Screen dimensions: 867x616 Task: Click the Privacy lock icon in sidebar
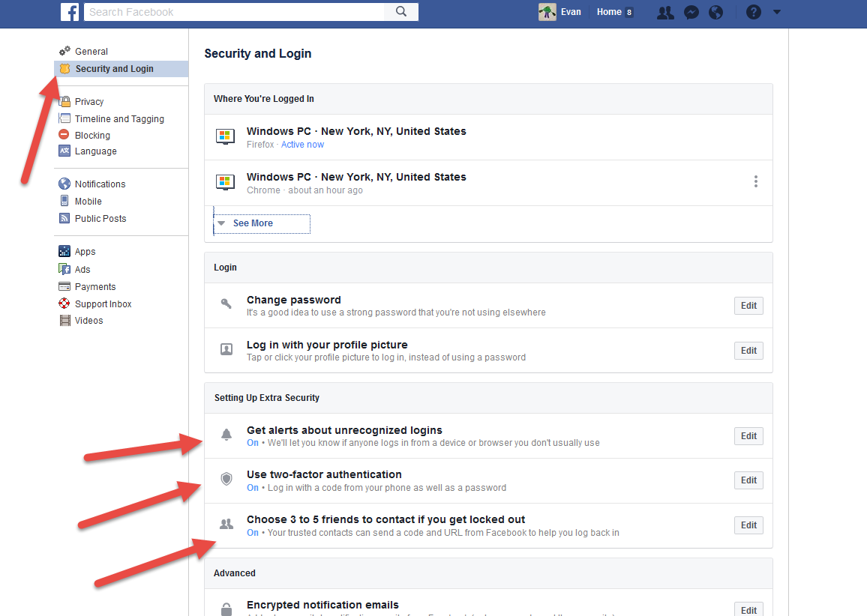(x=64, y=101)
